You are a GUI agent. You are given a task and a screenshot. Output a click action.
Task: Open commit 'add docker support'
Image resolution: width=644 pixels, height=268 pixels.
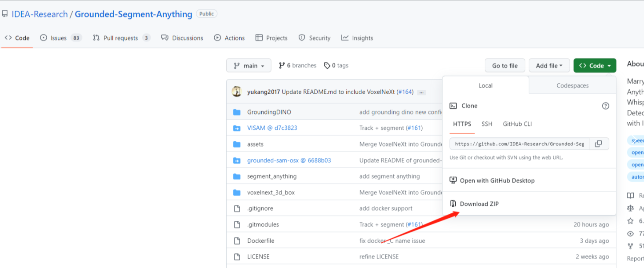[x=386, y=208]
